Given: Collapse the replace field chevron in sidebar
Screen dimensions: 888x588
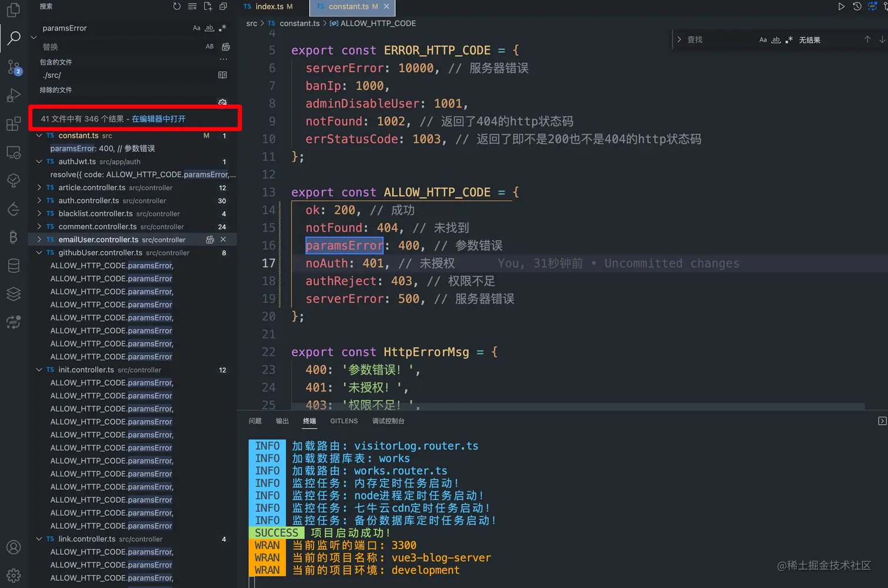Looking at the screenshot, I should [33, 37].
